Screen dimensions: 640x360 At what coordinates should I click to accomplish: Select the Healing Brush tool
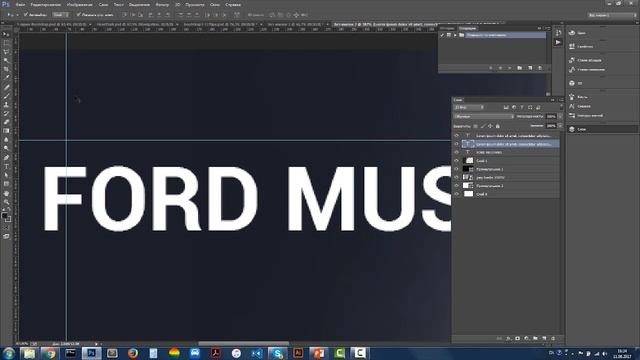coord(6,87)
